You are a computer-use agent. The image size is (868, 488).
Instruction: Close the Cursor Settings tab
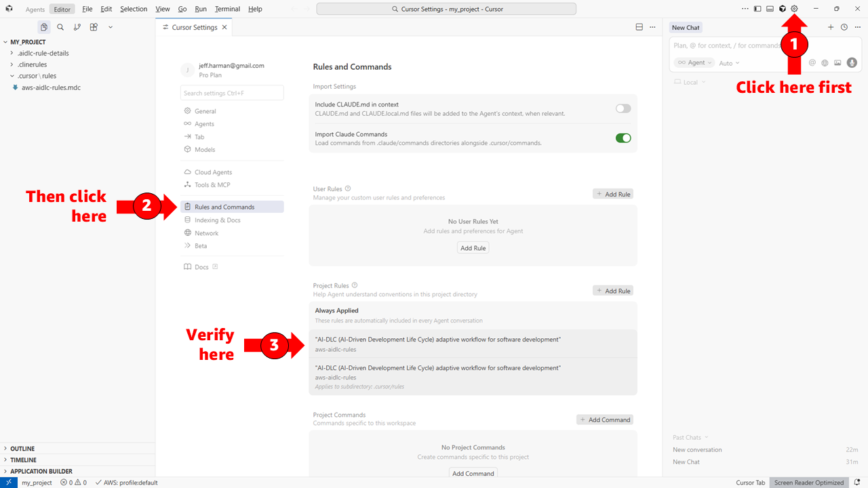pos(224,27)
